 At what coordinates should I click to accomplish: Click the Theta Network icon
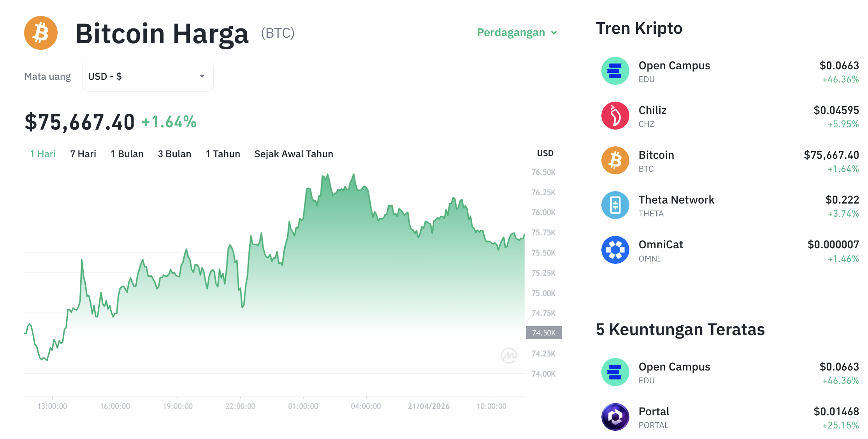615,205
